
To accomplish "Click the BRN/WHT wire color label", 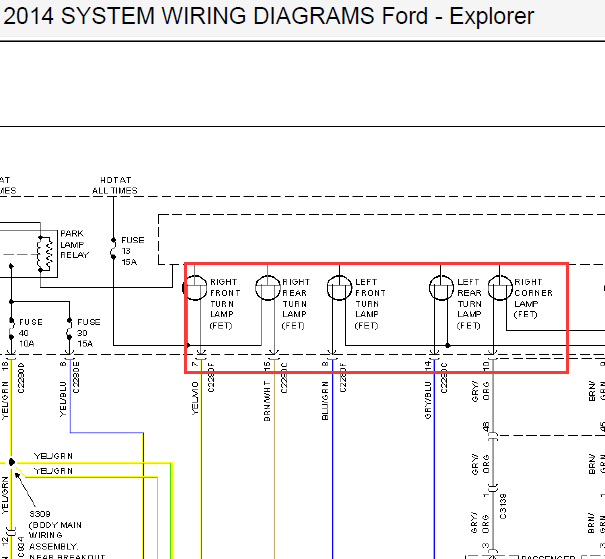I will [267, 401].
